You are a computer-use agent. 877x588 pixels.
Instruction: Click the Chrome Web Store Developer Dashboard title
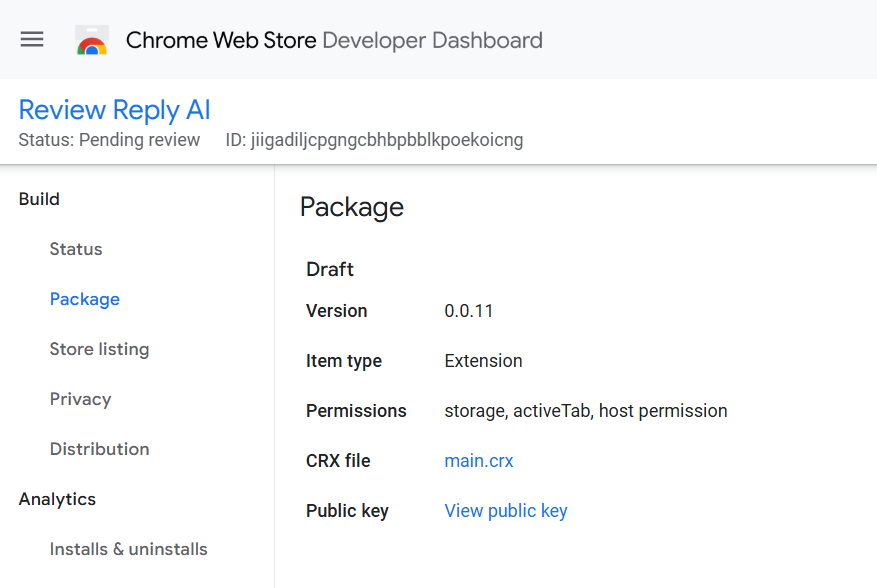click(x=334, y=41)
